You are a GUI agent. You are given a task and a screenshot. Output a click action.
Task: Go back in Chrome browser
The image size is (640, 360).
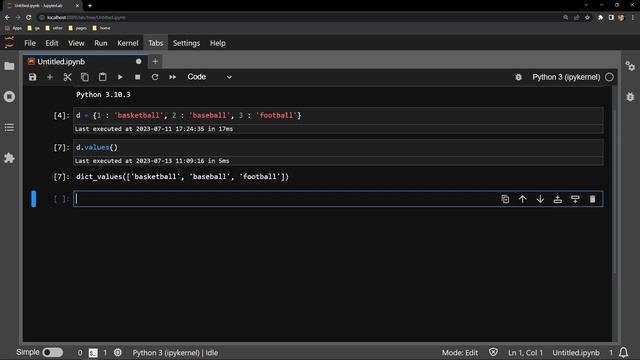click(x=7, y=18)
